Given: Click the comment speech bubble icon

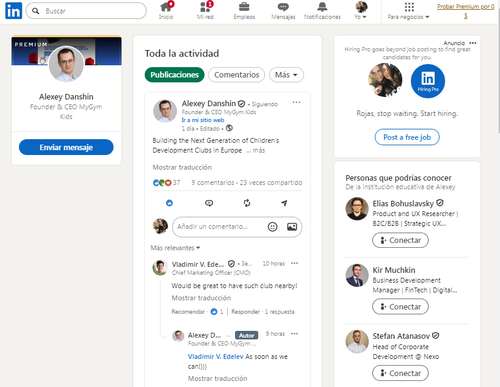Looking at the screenshot, I should 209,203.
